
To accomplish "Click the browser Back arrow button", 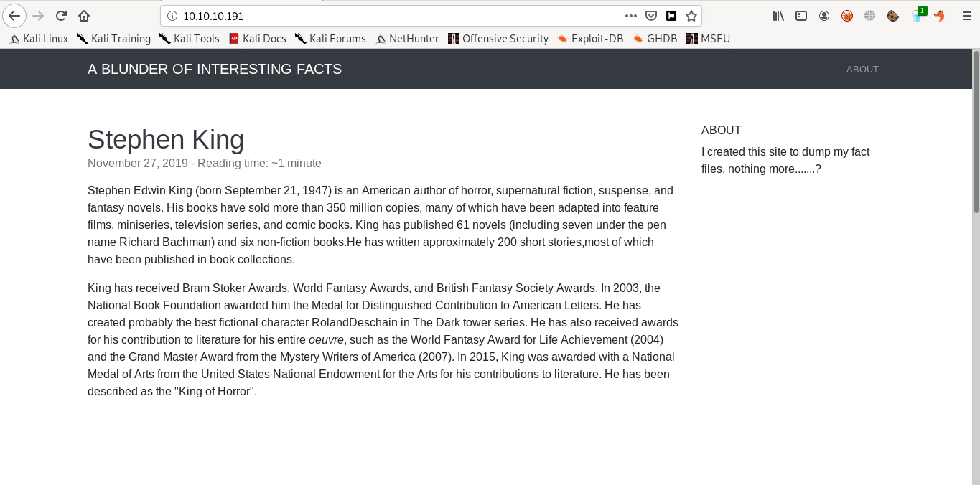I will tap(14, 16).
